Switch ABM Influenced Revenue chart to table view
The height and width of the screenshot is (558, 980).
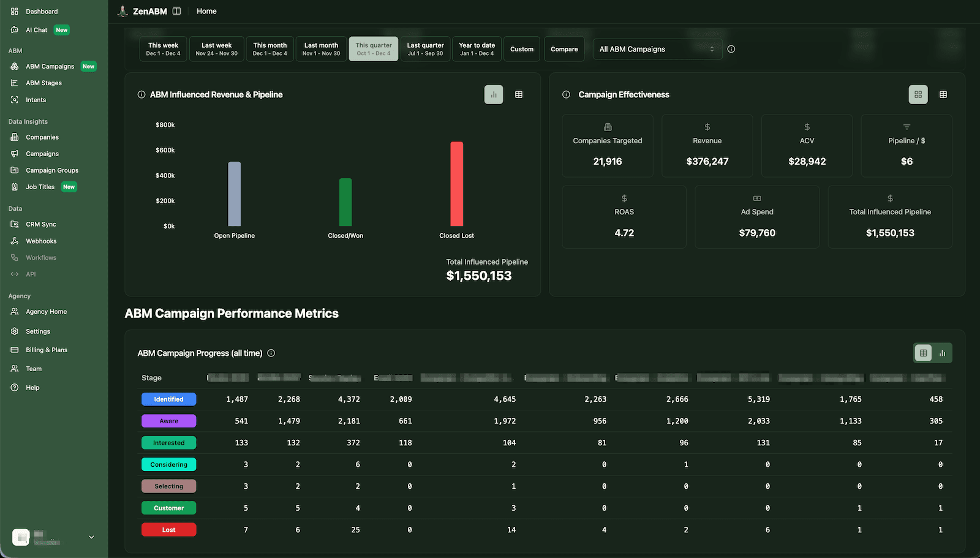pyautogui.click(x=519, y=94)
